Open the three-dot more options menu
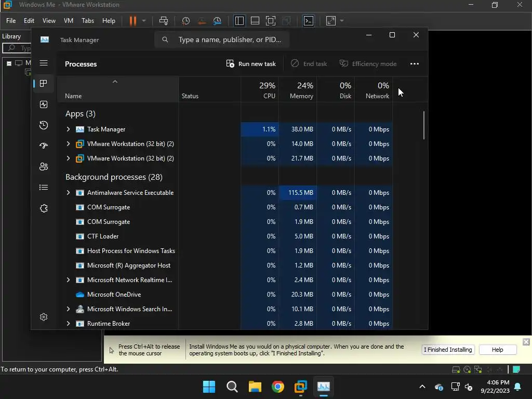The height and width of the screenshot is (399, 532). pyautogui.click(x=414, y=64)
